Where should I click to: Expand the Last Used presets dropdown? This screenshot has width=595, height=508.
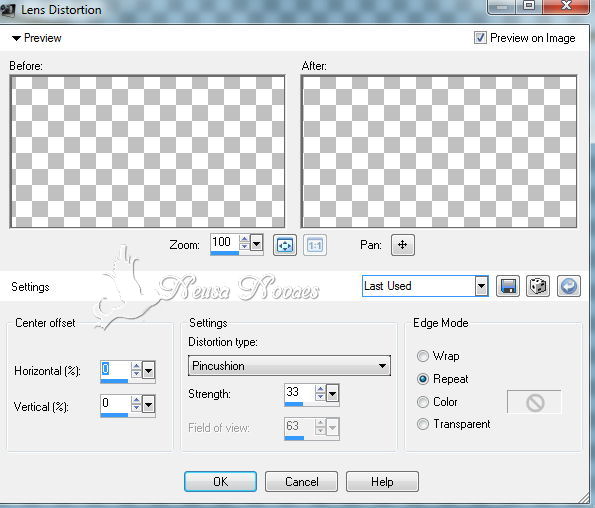point(481,286)
